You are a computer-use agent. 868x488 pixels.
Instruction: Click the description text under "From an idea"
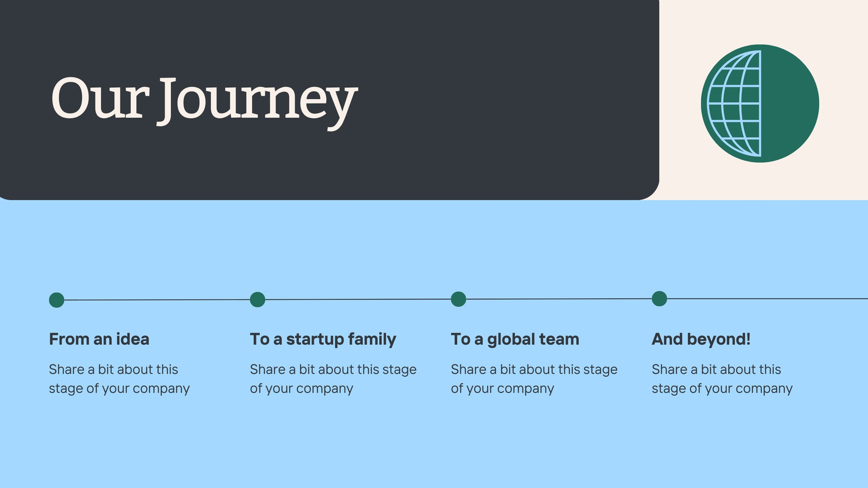[x=119, y=379]
